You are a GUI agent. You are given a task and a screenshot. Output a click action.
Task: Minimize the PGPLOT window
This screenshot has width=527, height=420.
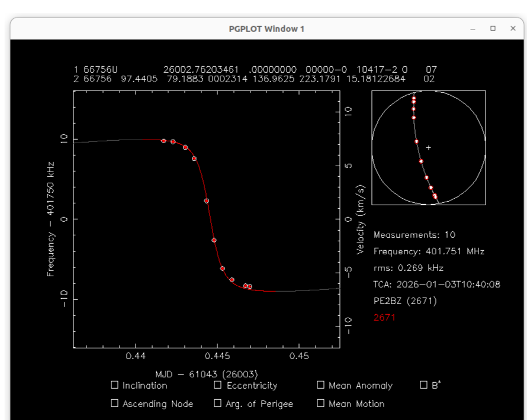click(473, 28)
